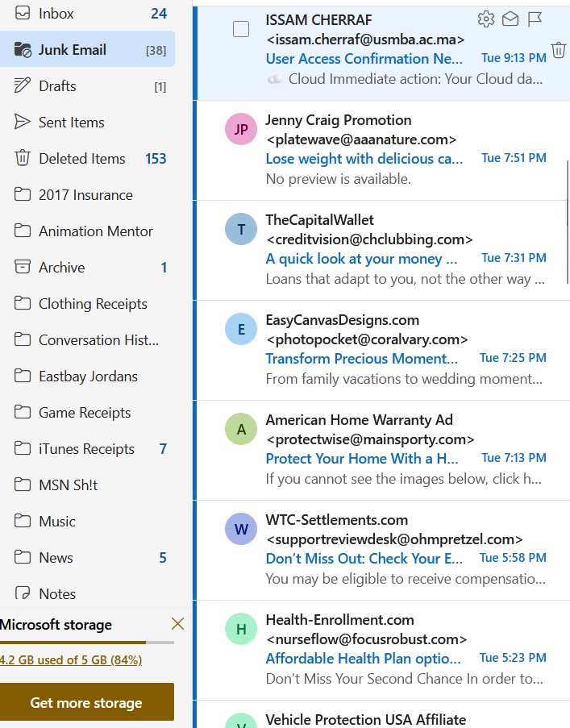The image size is (570, 728).
Task: Open the Clothing Receipts folder
Action: pos(87,303)
